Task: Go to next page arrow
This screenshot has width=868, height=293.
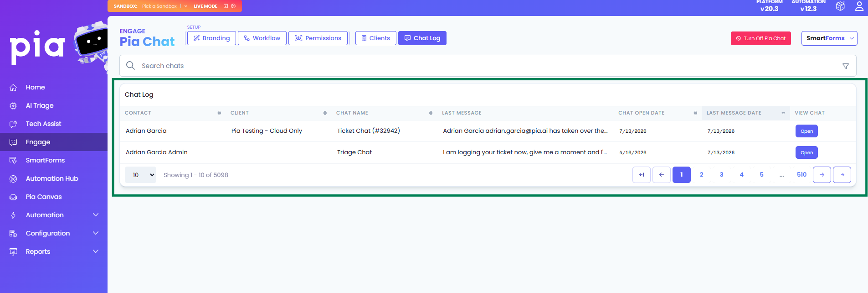Action: (x=822, y=175)
